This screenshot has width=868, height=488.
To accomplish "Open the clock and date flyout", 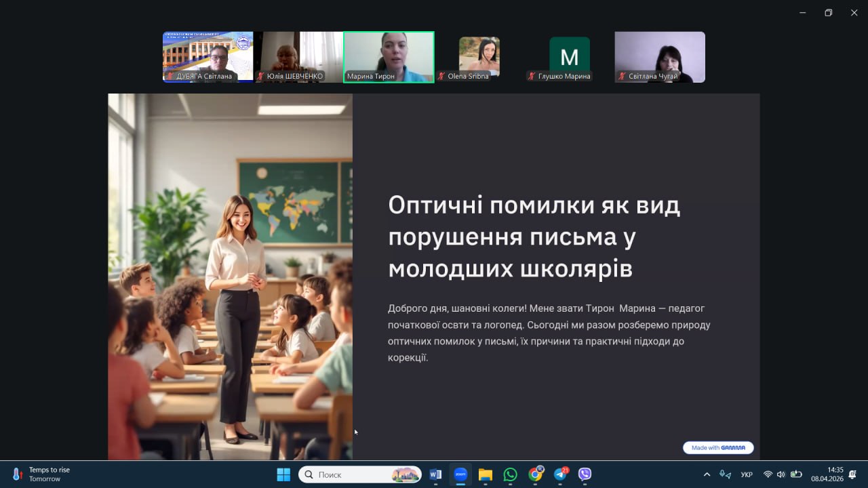I will pyautogui.click(x=827, y=474).
